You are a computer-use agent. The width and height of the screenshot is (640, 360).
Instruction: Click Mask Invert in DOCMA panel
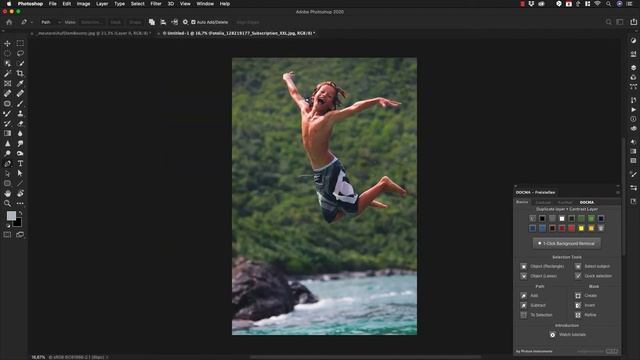click(585, 305)
